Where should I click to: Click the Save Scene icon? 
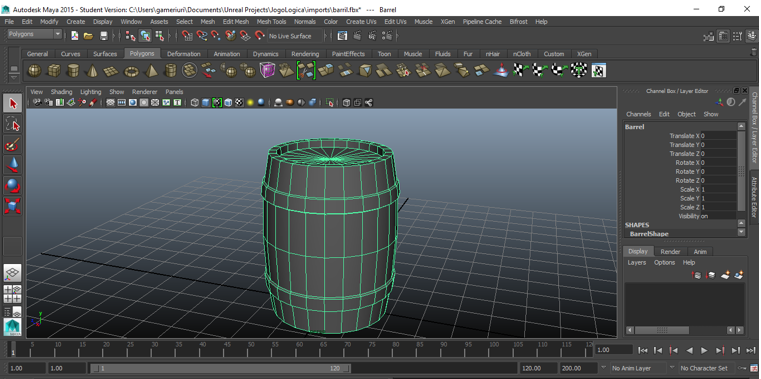103,36
